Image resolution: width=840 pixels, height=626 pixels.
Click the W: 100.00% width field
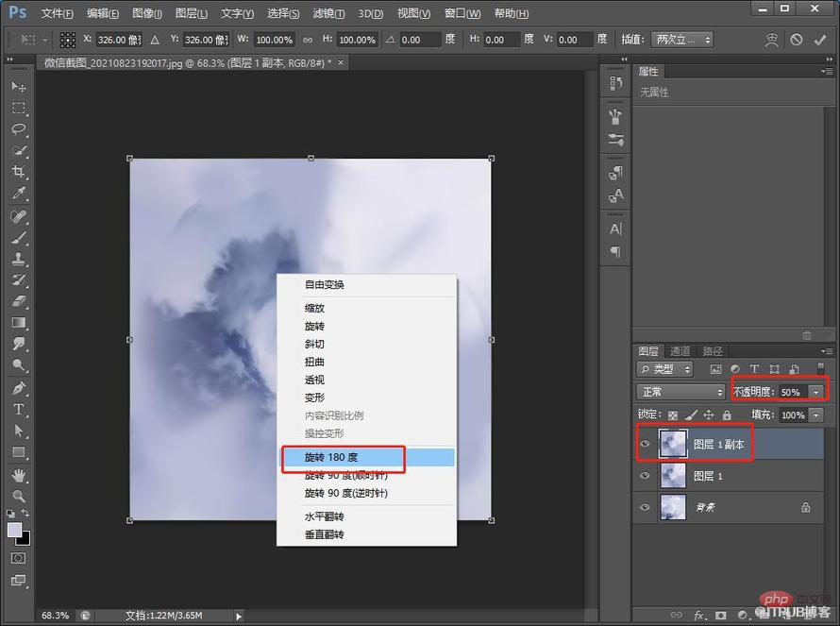(274, 40)
